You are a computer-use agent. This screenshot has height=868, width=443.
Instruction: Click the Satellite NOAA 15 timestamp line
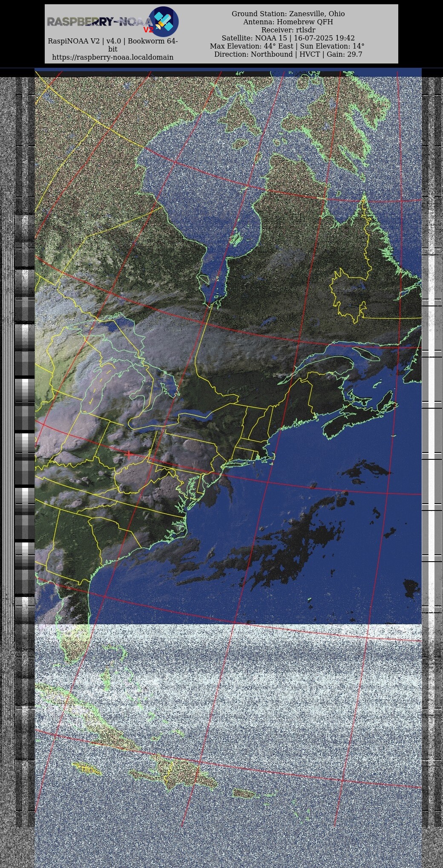pos(288,38)
